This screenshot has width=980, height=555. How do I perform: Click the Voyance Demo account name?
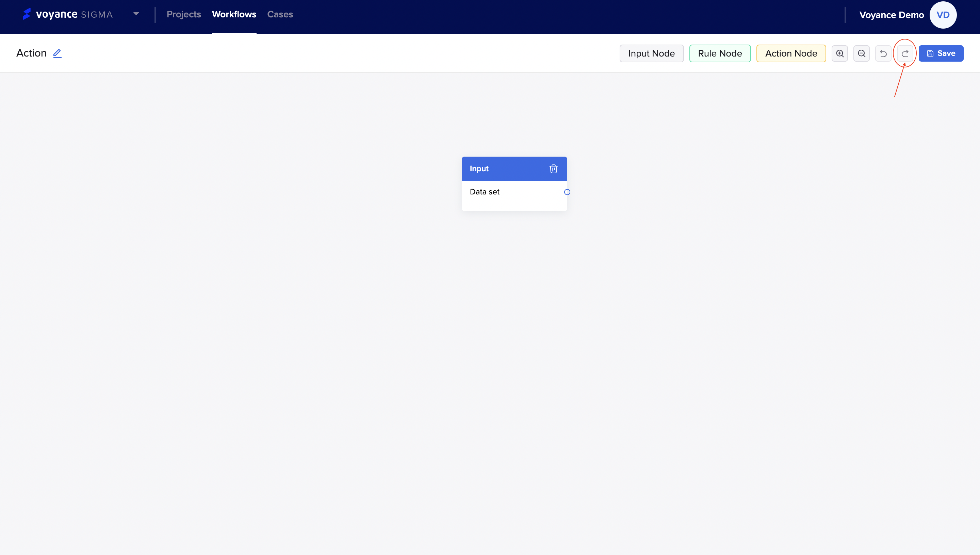point(891,15)
